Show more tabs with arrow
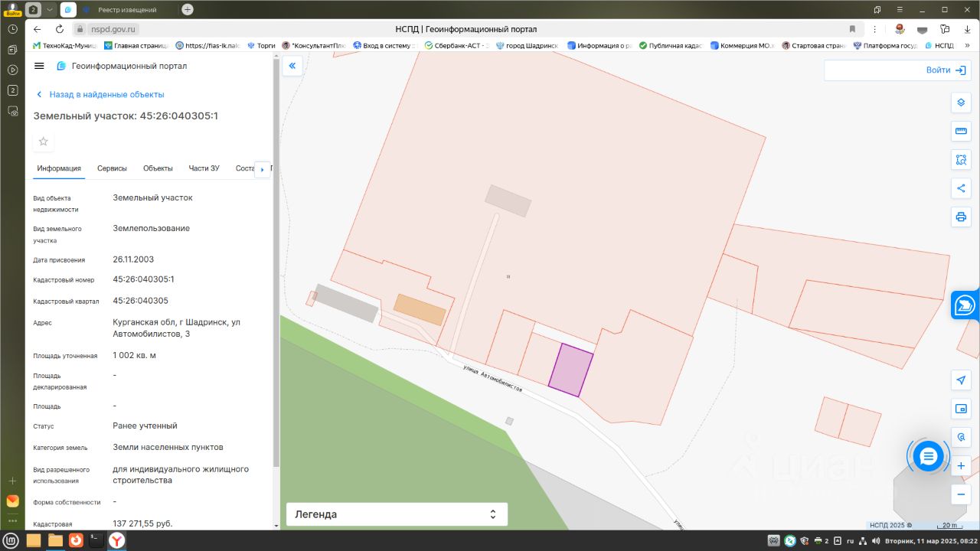This screenshot has height=551, width=980. pos(262,169)
